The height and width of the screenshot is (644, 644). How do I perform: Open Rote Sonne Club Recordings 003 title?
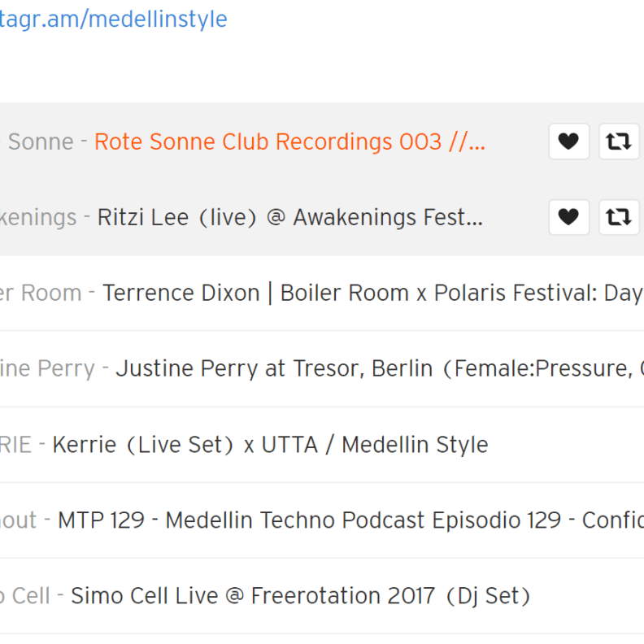coord(290,141)
